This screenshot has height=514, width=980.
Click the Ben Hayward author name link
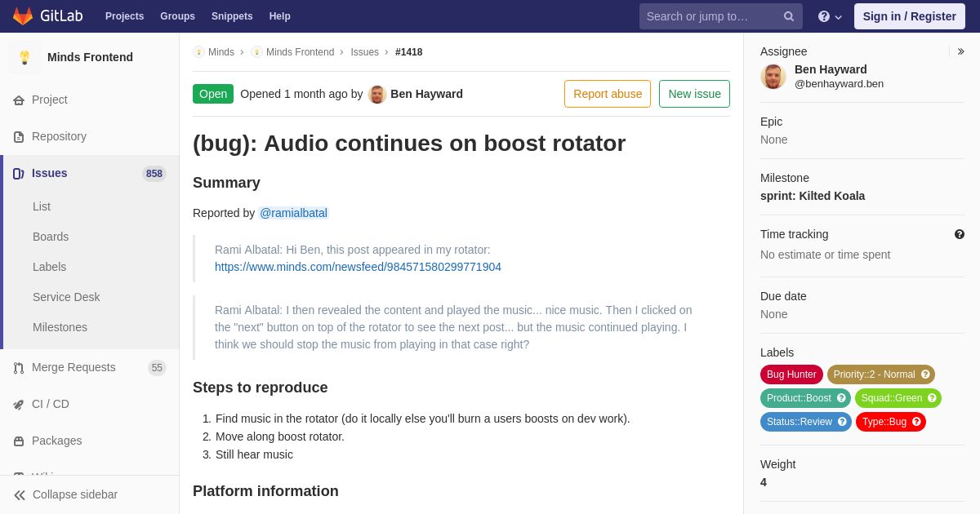426,94
